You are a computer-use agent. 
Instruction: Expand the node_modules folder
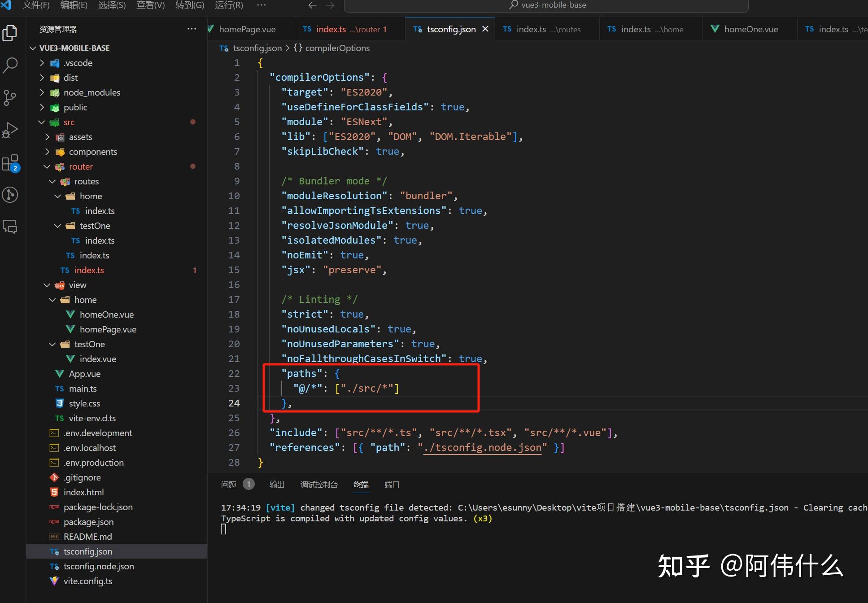(x=41, y=92)
